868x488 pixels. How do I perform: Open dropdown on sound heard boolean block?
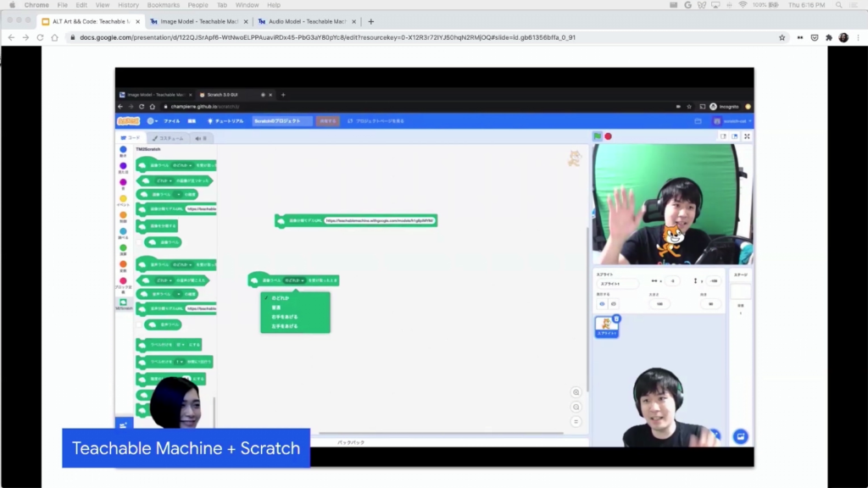click(164, 280)
